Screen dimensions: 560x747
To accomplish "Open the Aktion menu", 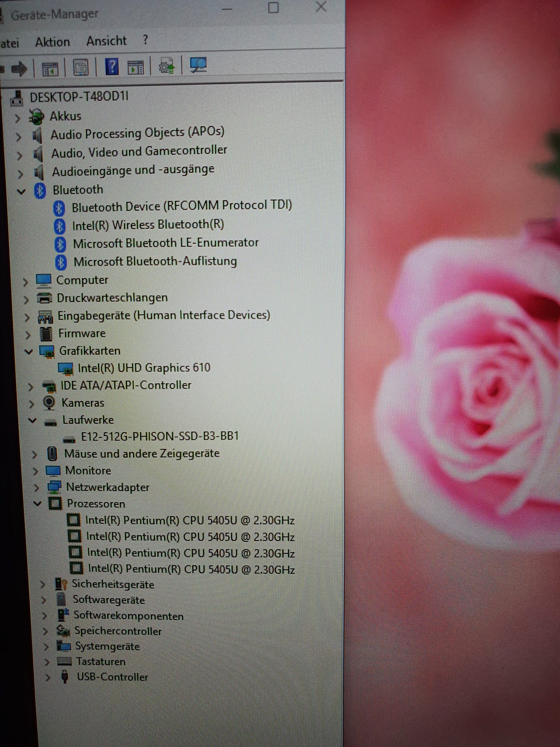I will [52, 42].
